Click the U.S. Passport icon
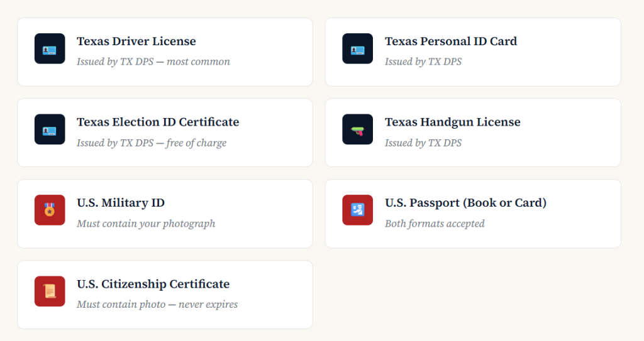The image size is (644, 341). 358,210
